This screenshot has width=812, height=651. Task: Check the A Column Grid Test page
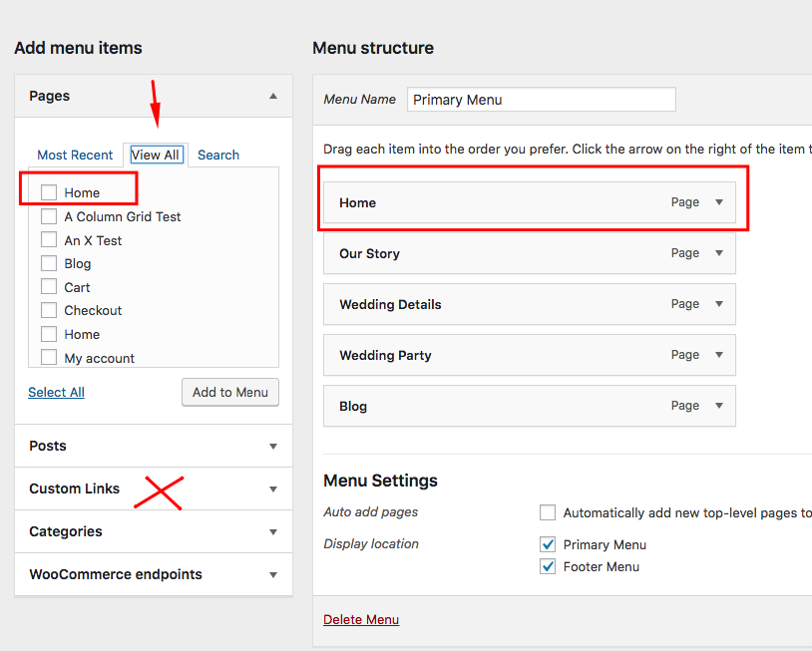click(x=49, y=216)
